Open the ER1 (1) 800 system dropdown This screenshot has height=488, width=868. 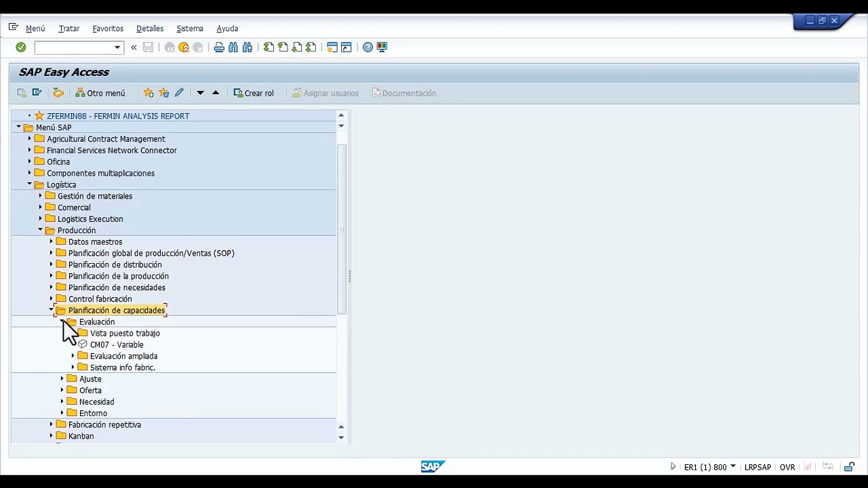(733, 467)
